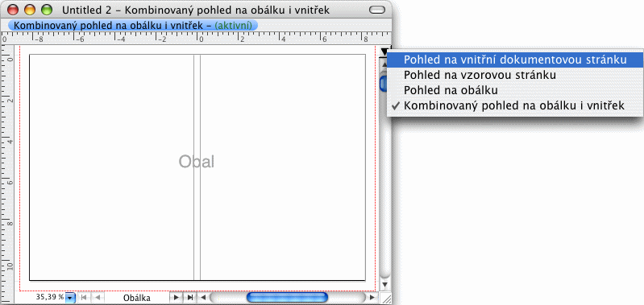The width and height of the screenshot is (644, 305).
Task: Click horizontal scrollbar left arrow
Action: click(202, 297)
